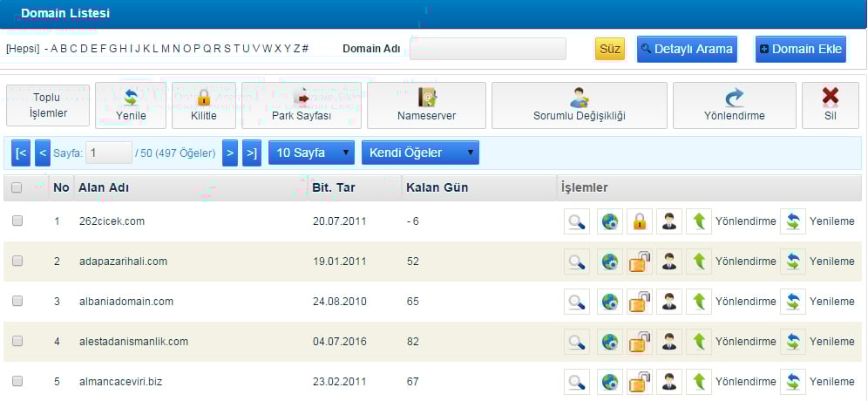The width and height of the screenshot is (868, 401).
Task: Click open padlock for albaniadomain.com
Action: click(640, 302)
